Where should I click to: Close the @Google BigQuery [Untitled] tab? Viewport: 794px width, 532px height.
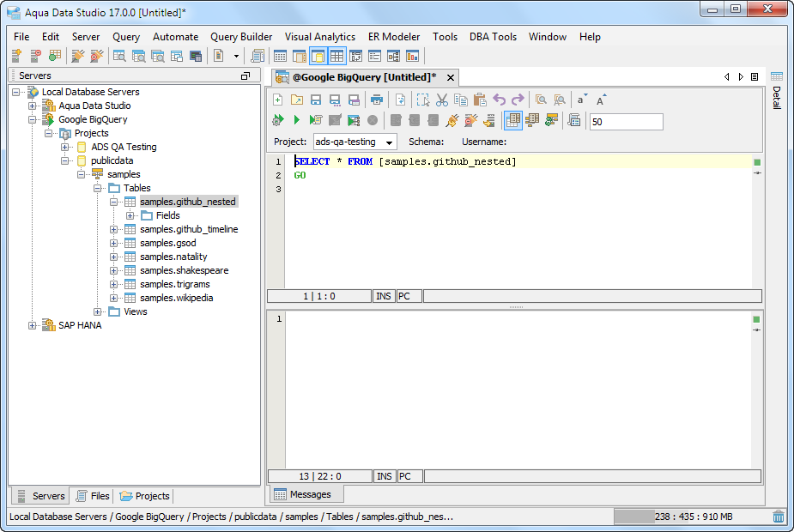450,77
